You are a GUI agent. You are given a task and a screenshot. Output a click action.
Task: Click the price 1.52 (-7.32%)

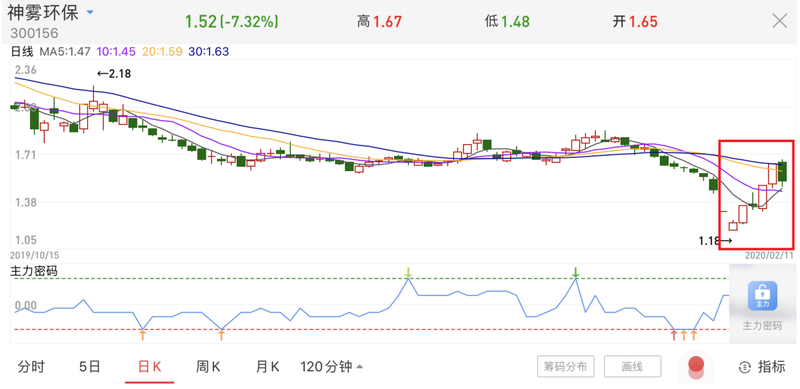pyautogui.click(x=232, y=21)
